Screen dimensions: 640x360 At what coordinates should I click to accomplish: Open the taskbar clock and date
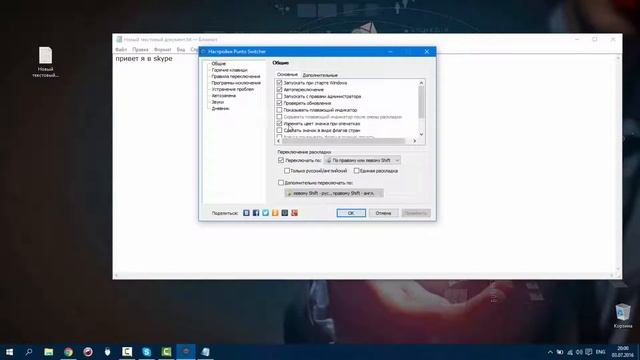click(x=623, y=352)
